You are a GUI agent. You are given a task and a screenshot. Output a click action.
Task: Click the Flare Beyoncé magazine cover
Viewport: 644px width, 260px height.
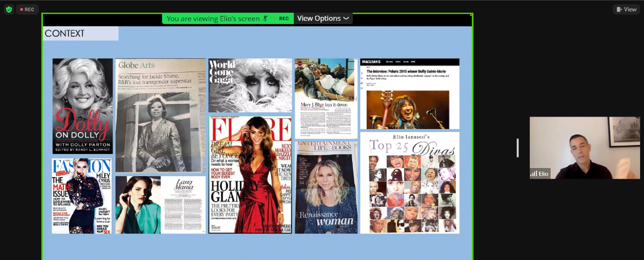coord(250,175)
